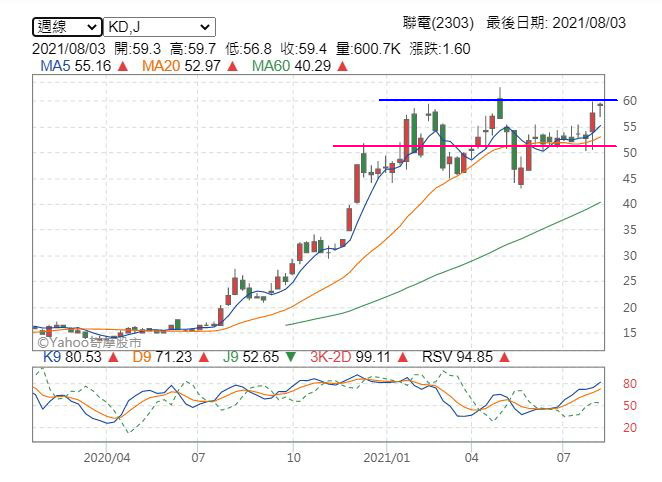Click the 80 level on KD axis
Viewport: 662px width, 482px height.
point(629,384)
